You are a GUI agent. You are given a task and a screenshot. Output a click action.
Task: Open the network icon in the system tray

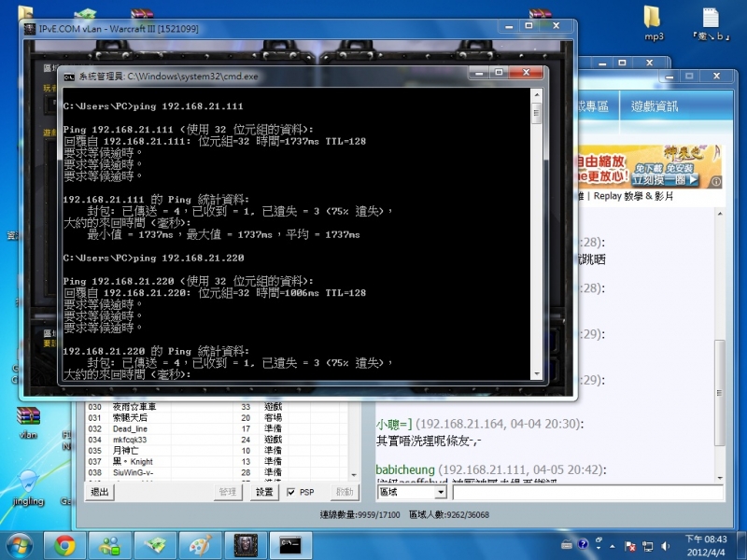tap(648, 545)
